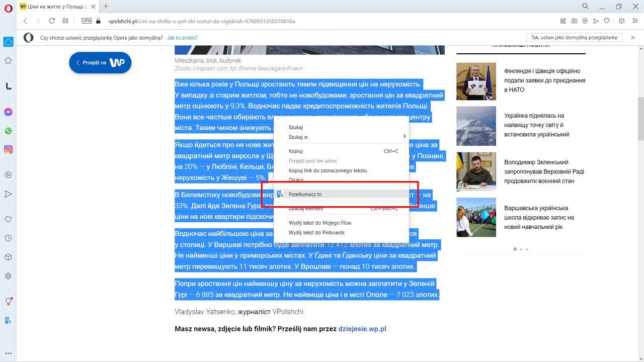
Task: Open the school enrollment news thumbnail
Action: tap(476, 217)
